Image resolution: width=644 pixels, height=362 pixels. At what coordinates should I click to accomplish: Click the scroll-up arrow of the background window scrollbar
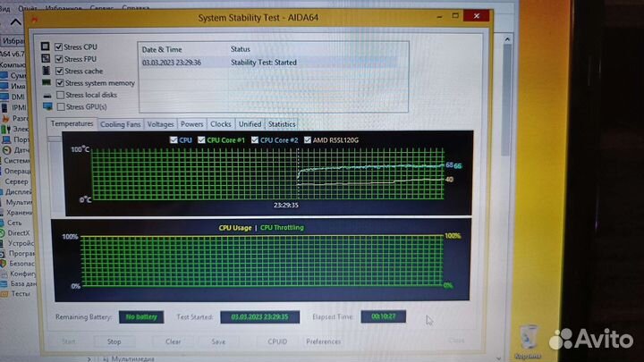(508, 39)
